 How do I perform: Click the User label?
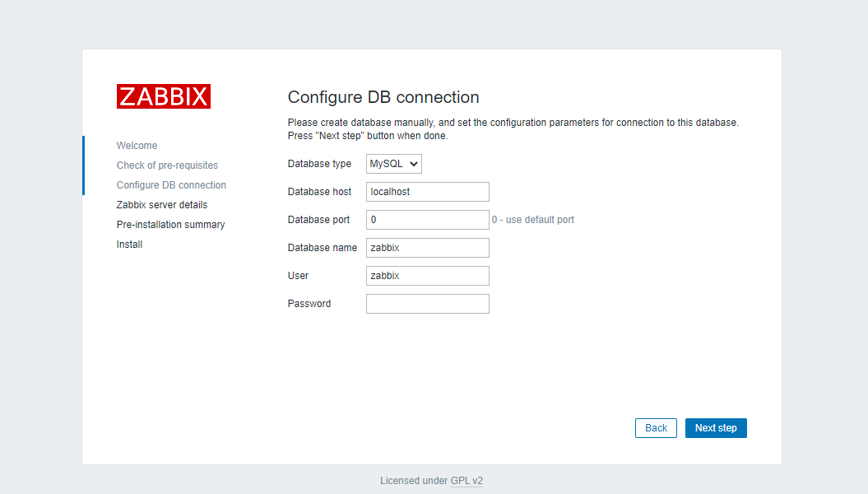point(298,276)
